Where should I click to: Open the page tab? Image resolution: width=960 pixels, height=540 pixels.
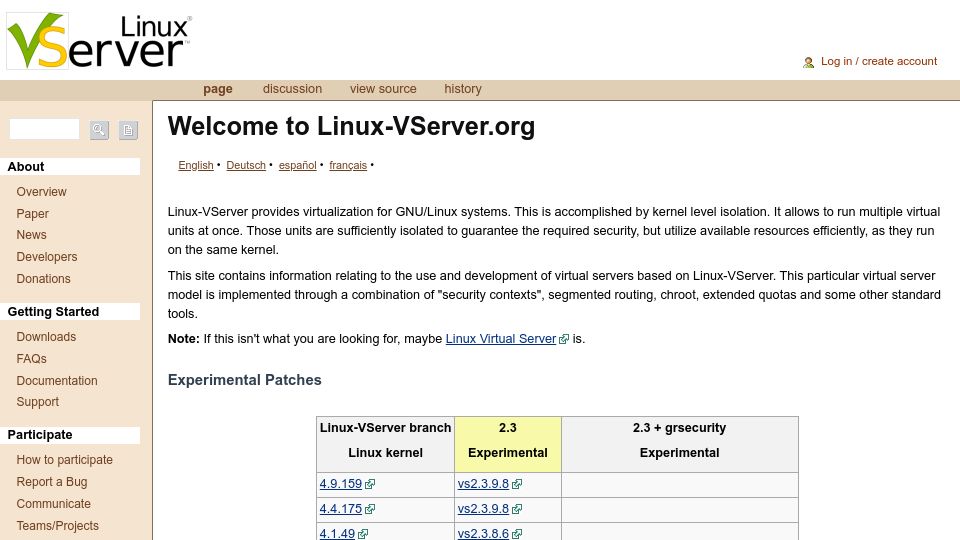click(x=218, y=89)
